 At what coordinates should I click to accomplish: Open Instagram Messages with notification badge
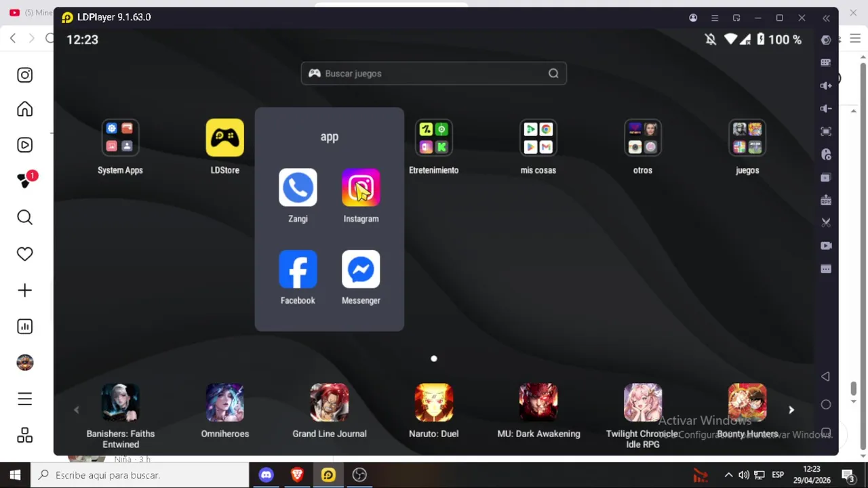[x=26, y=180]
